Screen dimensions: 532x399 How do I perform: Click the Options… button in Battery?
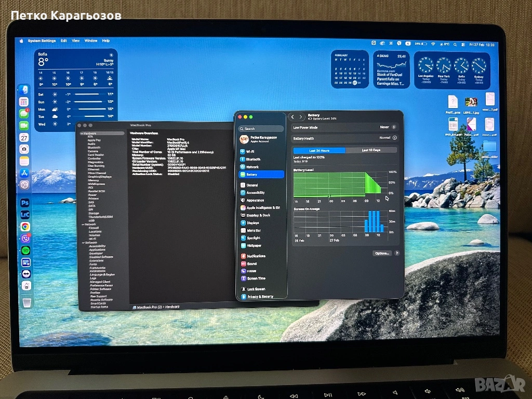382,253
